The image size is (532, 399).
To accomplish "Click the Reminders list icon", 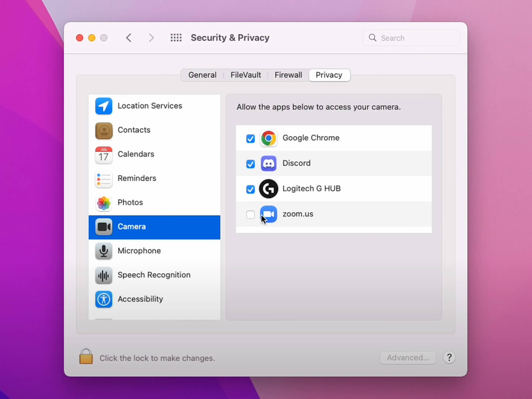I will coord(104,179).
